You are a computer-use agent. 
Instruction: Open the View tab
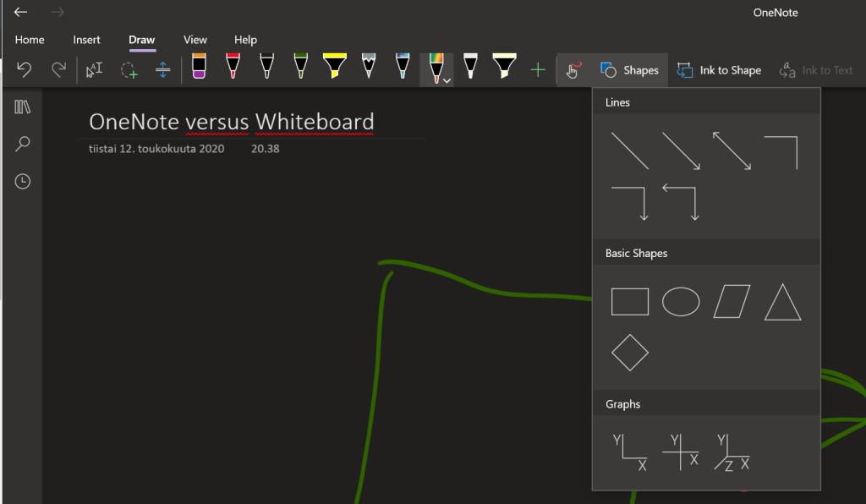[x=195, y=40]
